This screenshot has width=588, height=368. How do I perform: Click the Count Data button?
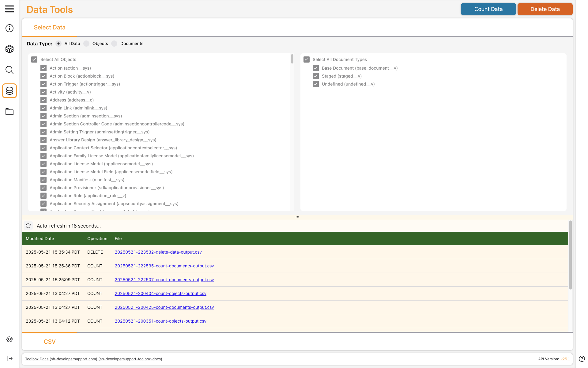pyautogui.click(x=488, y=9)
